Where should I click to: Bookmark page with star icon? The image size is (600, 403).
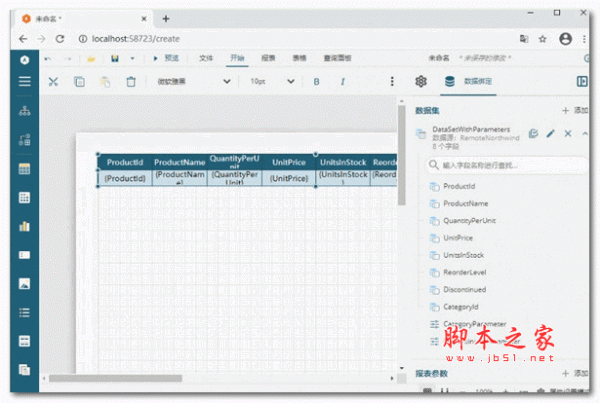pyautogui.click(x=543, y=39)
